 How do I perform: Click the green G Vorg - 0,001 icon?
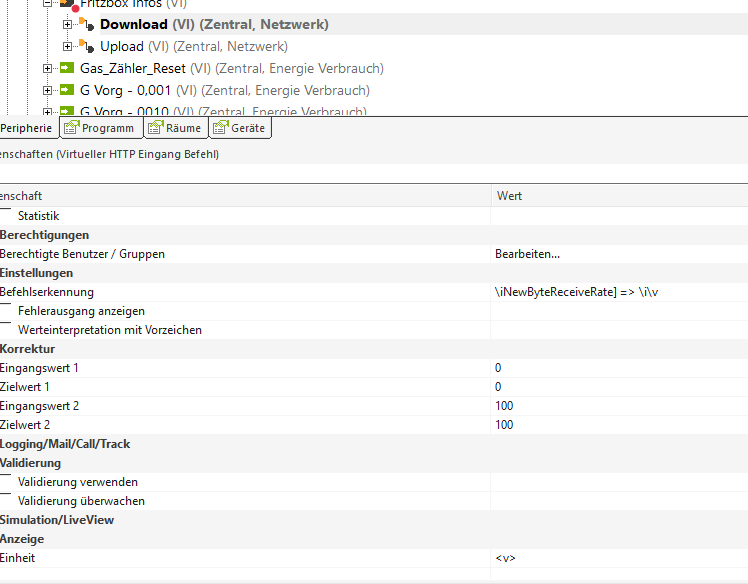pyautogui.click(x=67, y=90)
